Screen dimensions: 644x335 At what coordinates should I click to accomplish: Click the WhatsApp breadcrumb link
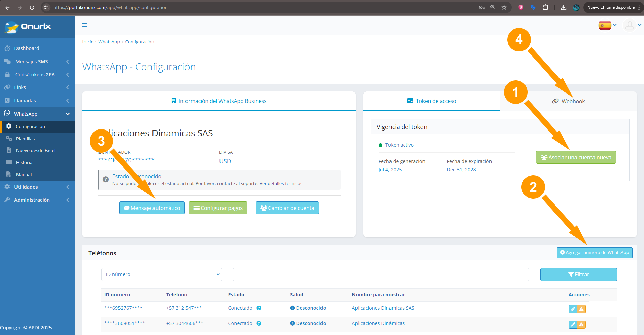coord(109,42)
